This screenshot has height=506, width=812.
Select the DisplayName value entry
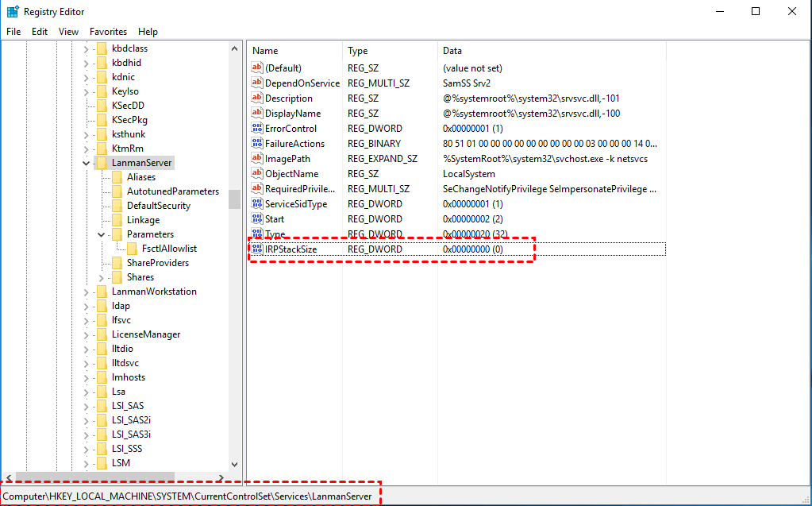click(293, 113)
